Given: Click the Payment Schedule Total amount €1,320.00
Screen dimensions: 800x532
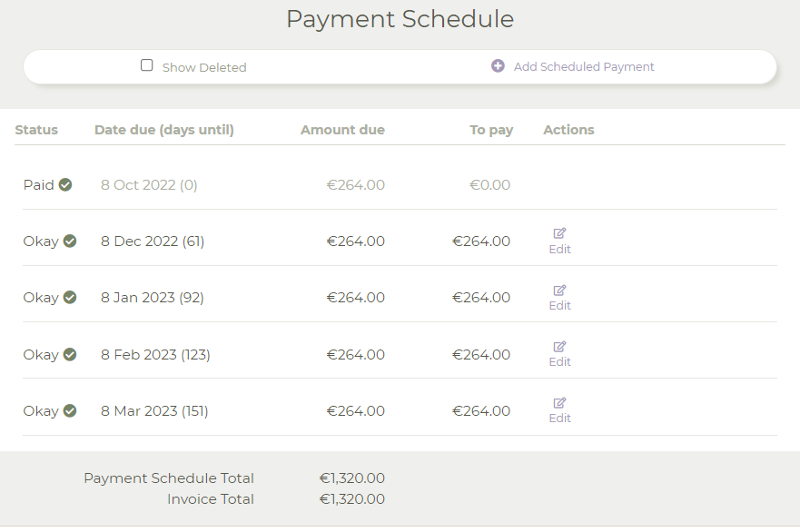Looking at the screenshot, I should coord(352,478).
